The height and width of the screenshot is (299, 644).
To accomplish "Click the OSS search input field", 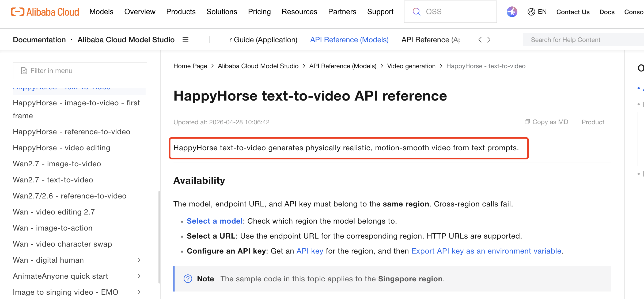I will (450, 12).
